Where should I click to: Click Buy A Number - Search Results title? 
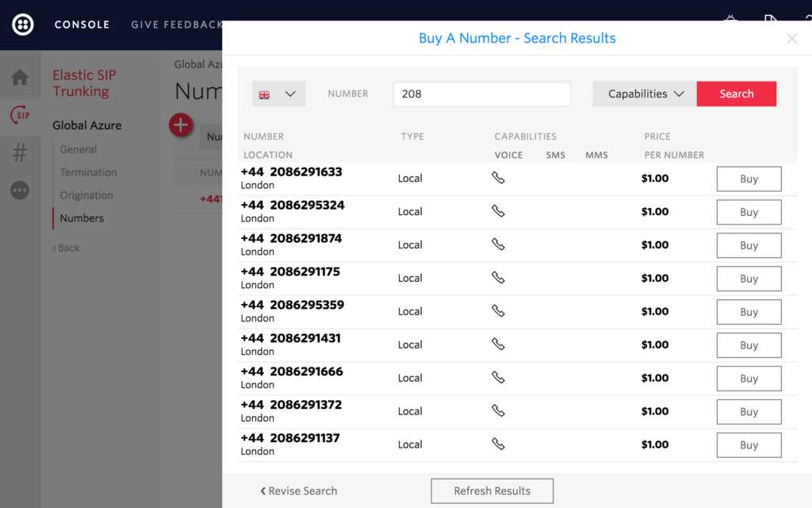(x=517, y=38)
